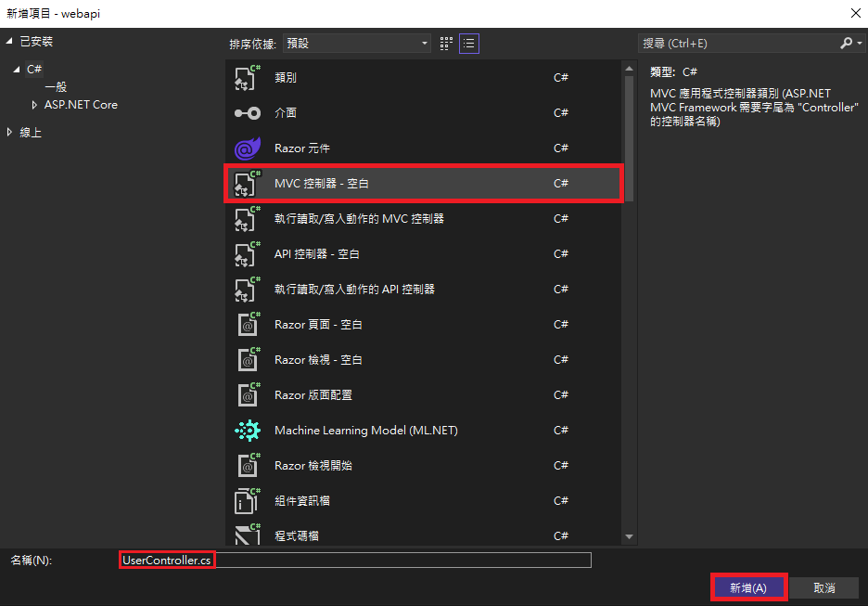Click the 類別 row text
868x606 pixels.
(286, 78)
